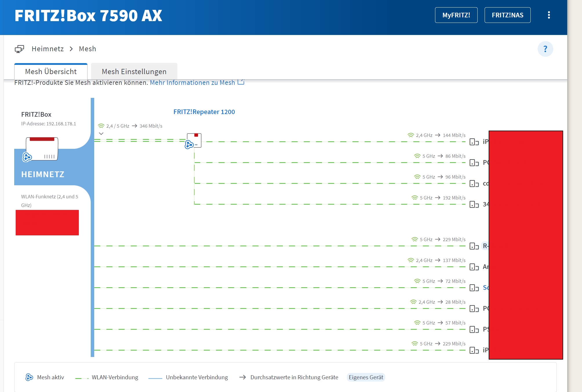Open the three-dot options menu
This screenshot has height=392, width=582.
(x=549, y=15)
